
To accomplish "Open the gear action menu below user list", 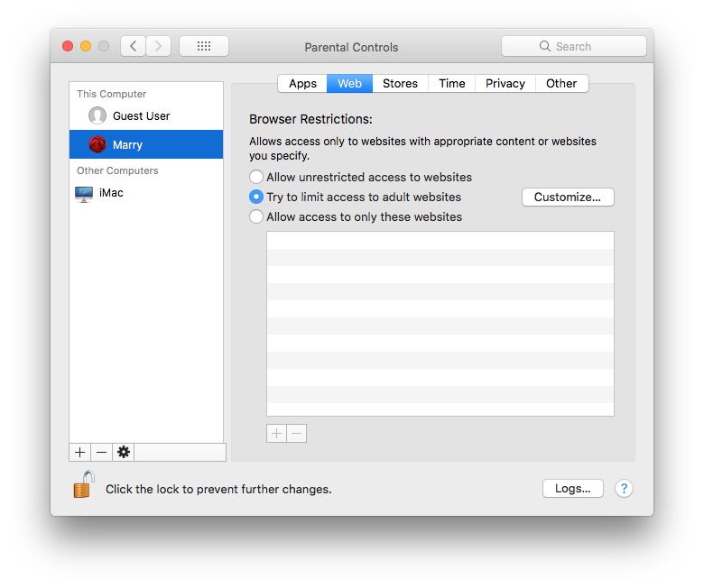I will point(124,452).
